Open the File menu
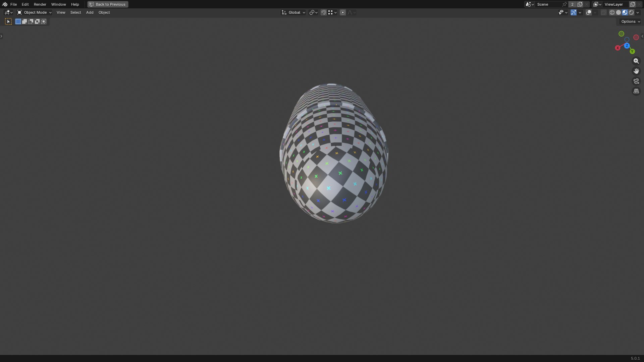Viewport: 644px width, 362px height. (13, 4)
